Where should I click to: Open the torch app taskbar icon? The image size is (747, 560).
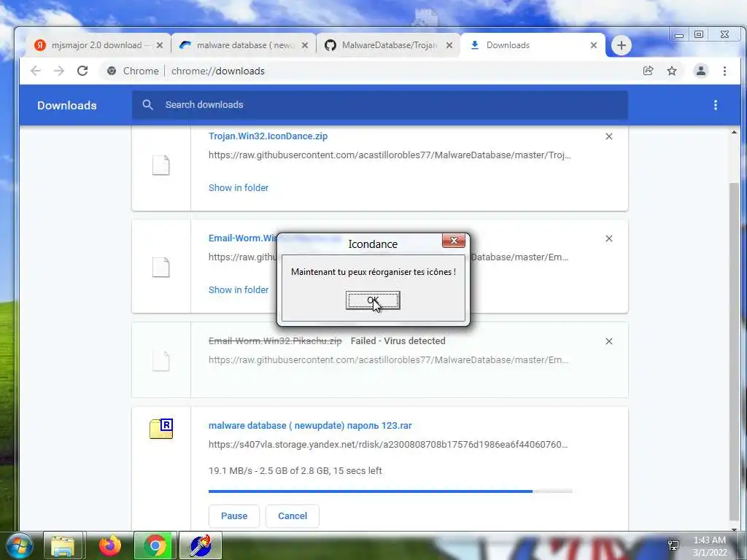coord(201,545)
